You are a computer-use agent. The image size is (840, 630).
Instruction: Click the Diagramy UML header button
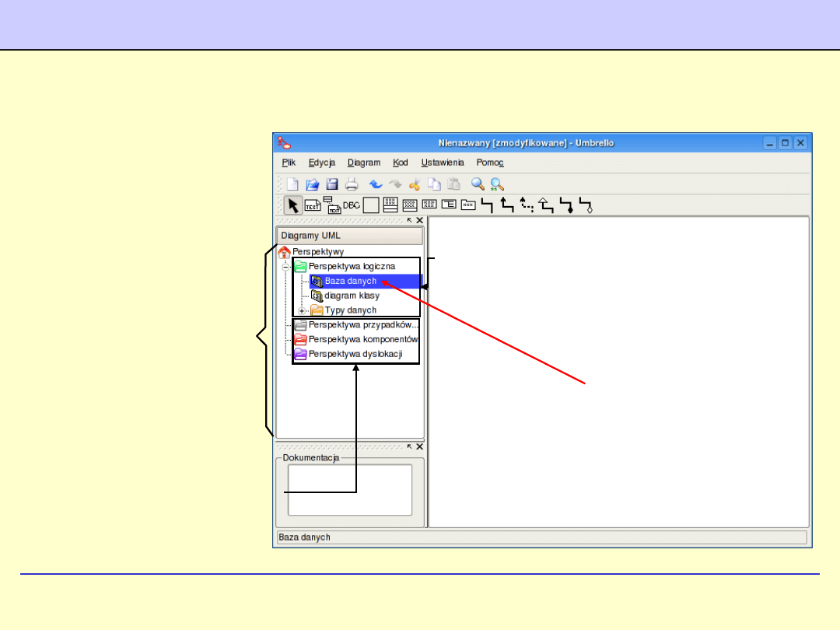[x=349, y=236]
